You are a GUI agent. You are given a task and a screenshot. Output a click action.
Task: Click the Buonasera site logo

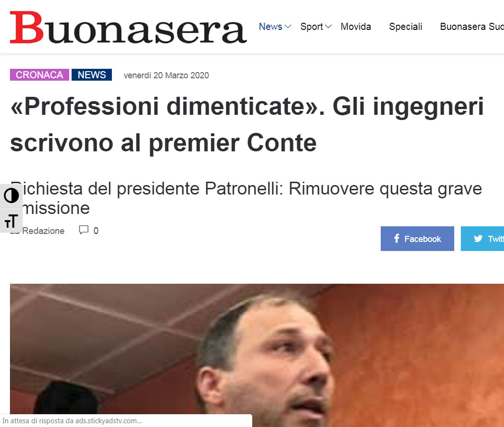[x=128, y=28]
